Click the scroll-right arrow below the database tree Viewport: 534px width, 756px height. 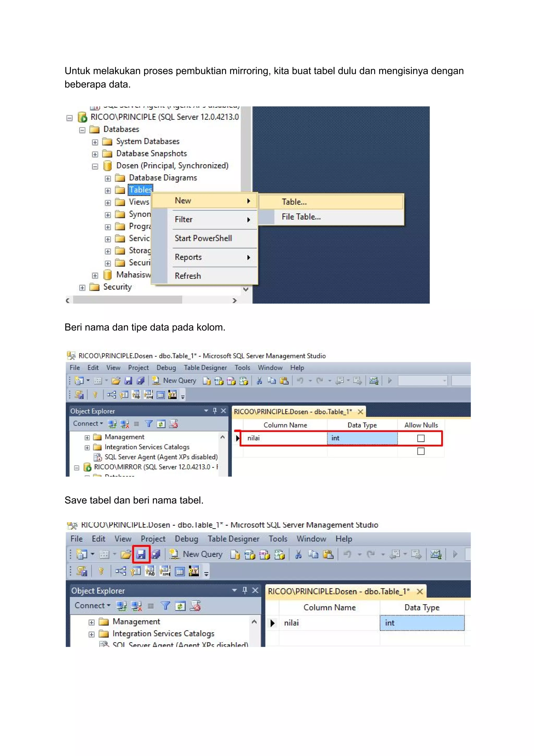tap(234, 301)
